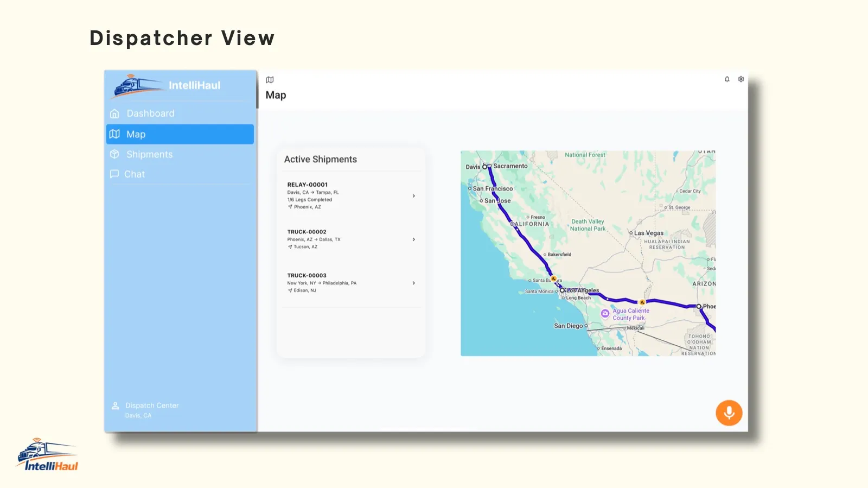Click the Active Shipments heading

pos(321,159)
